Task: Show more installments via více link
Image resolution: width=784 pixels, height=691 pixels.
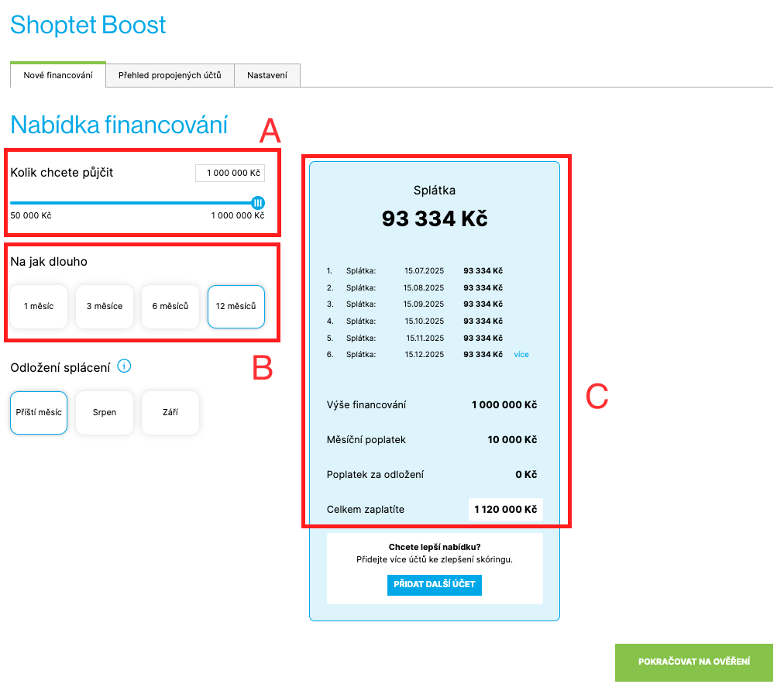Action: click(x=521, y=355)
